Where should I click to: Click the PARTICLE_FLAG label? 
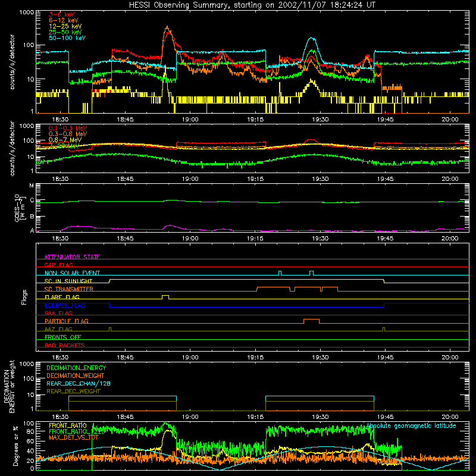(67, 321)
